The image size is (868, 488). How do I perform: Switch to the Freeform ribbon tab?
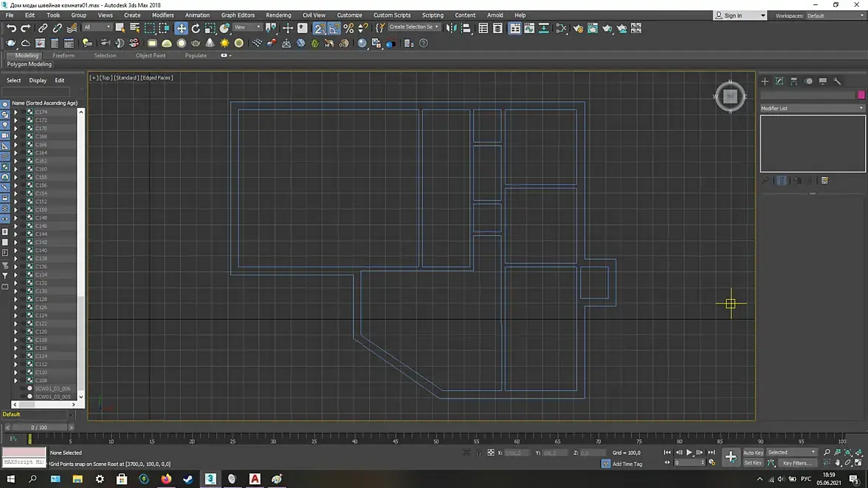coord(63,55)
